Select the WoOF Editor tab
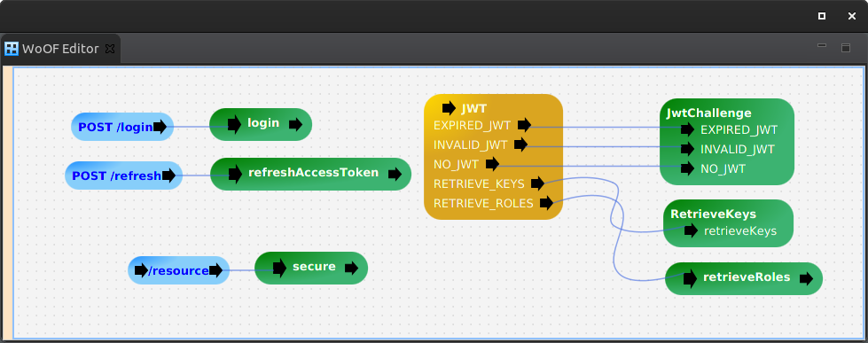Screen dimensions: 868x343 (x=60, y=49)
